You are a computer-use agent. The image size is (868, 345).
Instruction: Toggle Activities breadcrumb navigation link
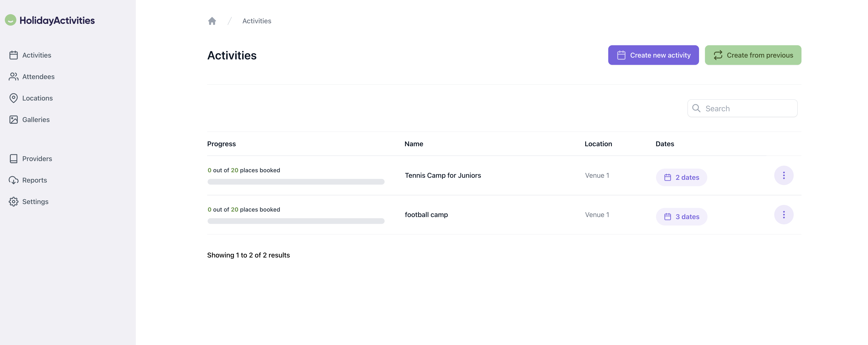tap(256, 21)
